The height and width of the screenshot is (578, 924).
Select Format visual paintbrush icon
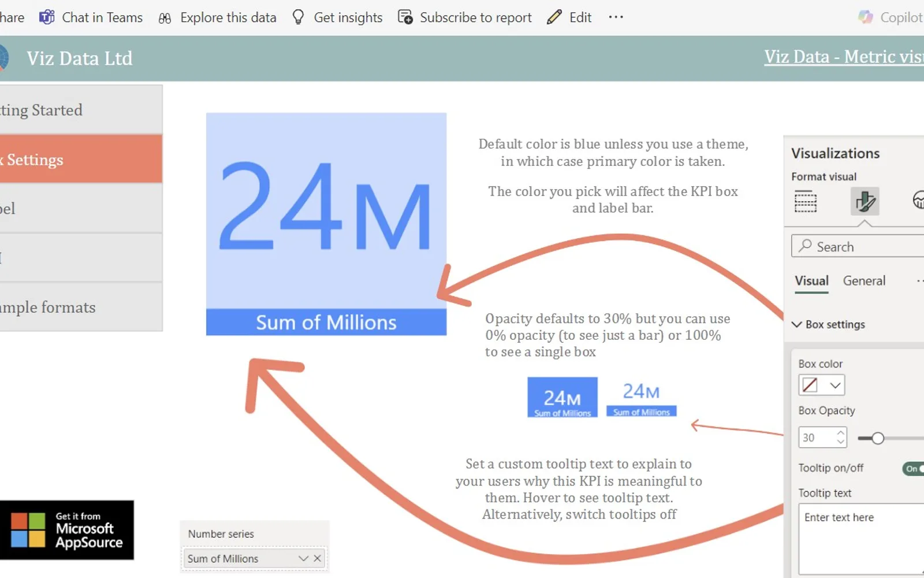(865, 201)
